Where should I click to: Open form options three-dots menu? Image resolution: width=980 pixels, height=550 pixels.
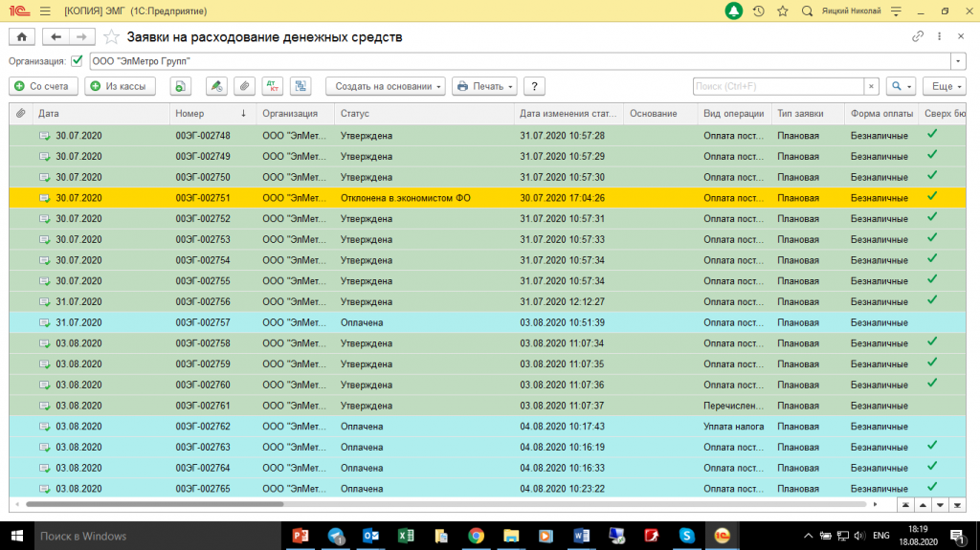[x=940, y=36]
